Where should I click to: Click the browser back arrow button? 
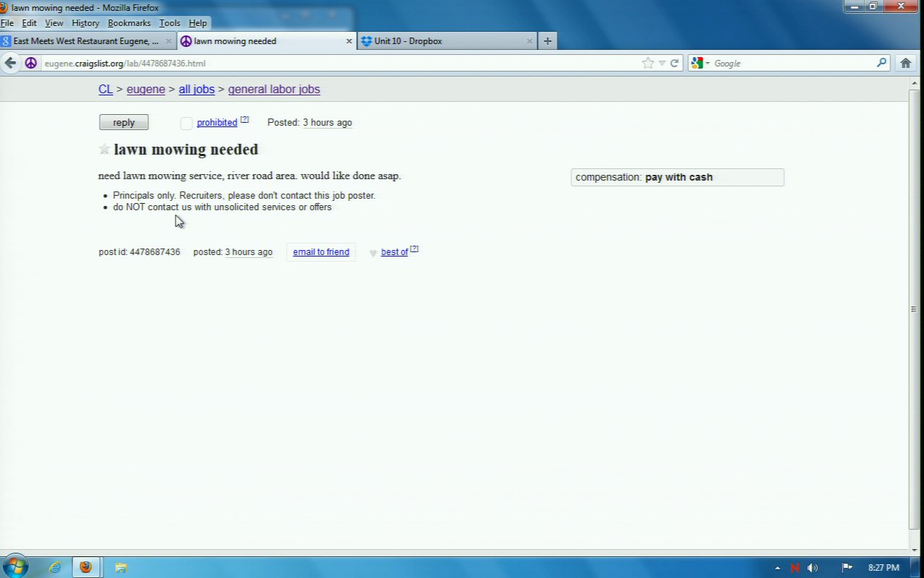coord(10,63)
